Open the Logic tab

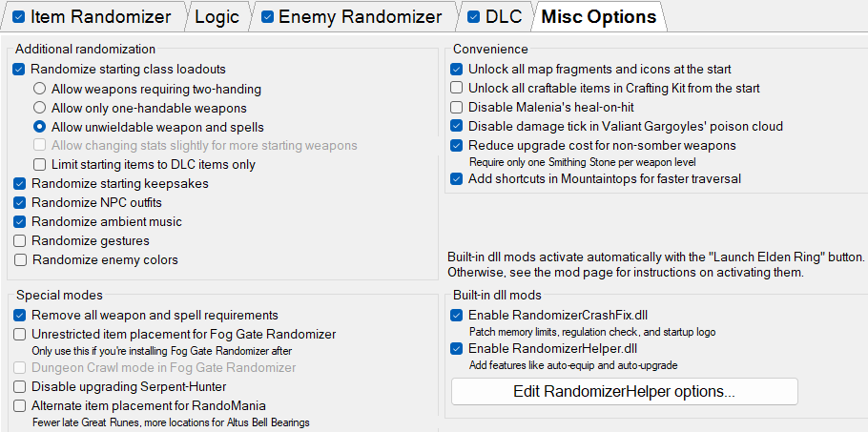click(x=218, y=16)
